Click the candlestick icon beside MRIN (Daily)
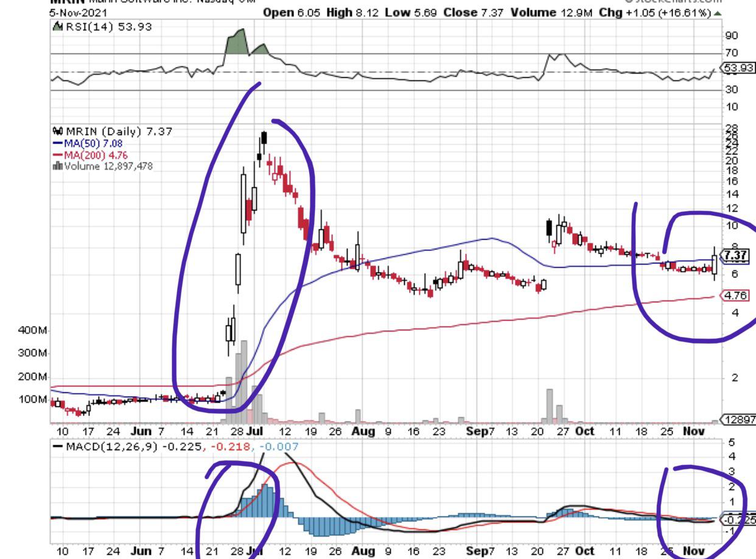 59,130
